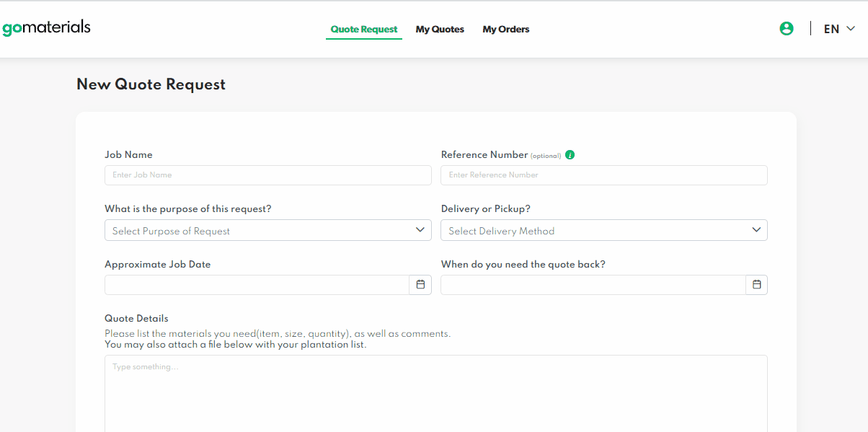
Task: Click the Reference Number info icon
Action: tap(570, 155)
